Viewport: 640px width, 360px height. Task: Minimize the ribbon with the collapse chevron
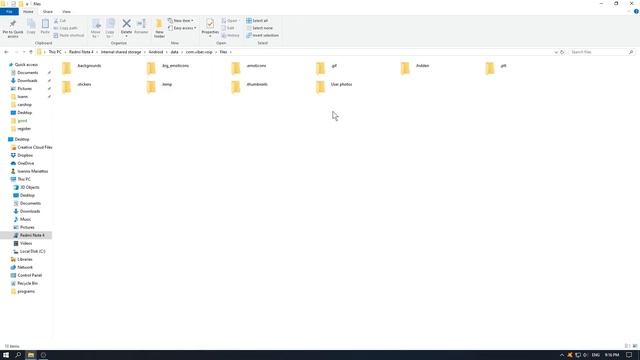629,11
